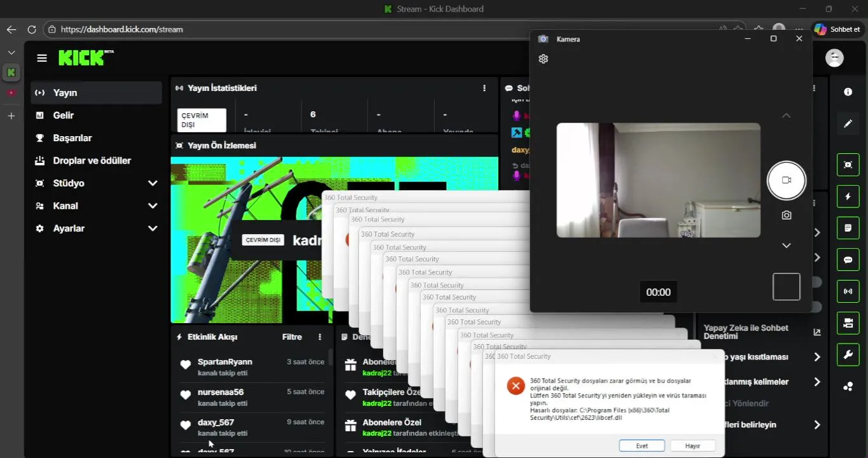Open browser more-options ellipsis menu
The height and width of the screenshot is (458, 868).
pos(799,29)
